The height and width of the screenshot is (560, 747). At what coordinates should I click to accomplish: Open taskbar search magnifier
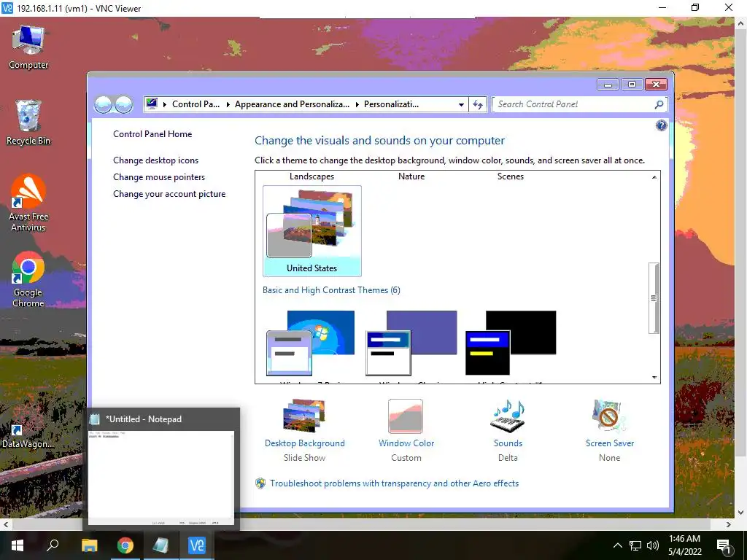point(53,545)
